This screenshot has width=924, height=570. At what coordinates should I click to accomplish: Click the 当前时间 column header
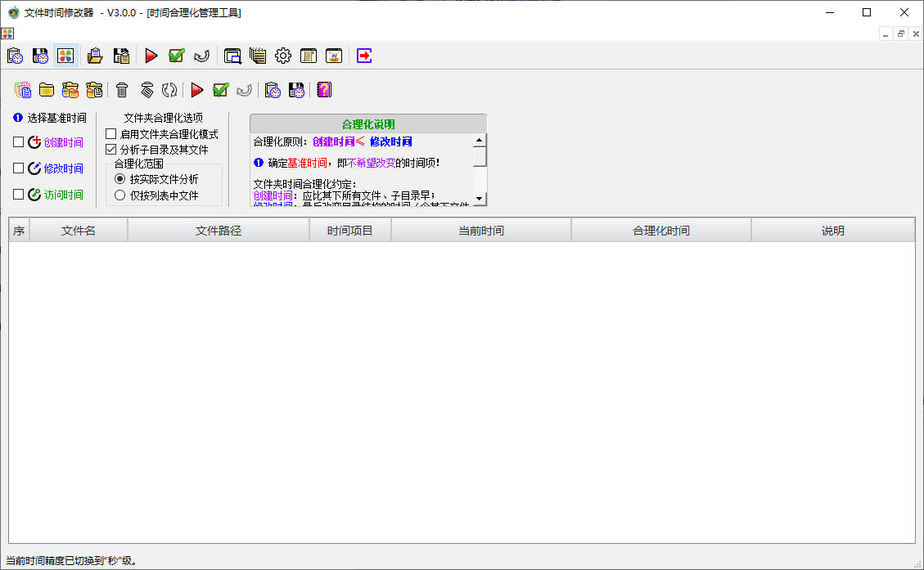pos(481,231)
